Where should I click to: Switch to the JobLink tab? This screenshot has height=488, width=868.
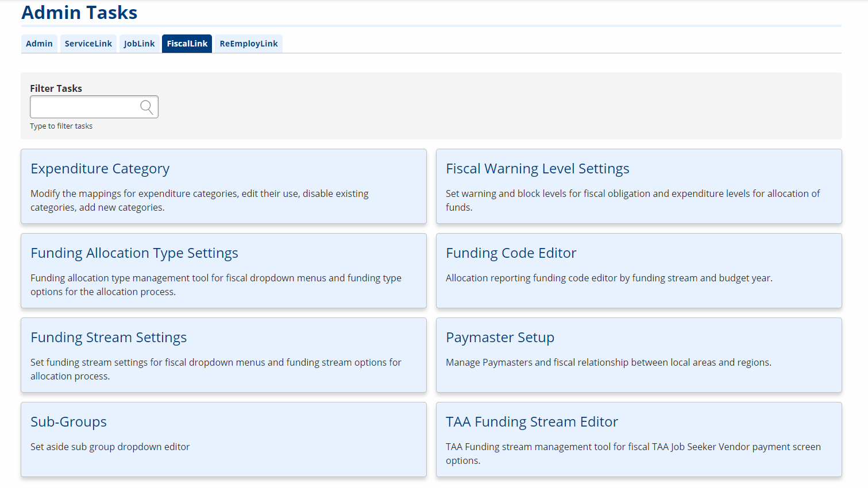tap(139, 43)
